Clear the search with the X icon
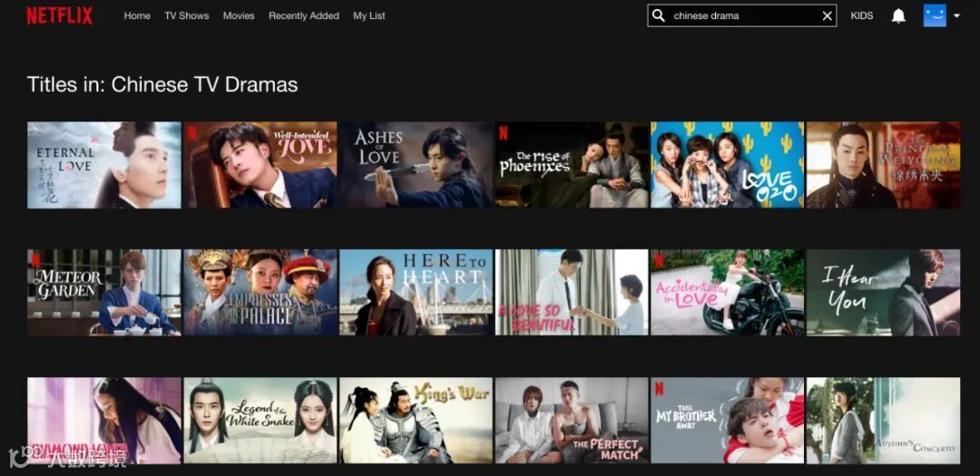This screenshot has height=476, width=980. (x=827, y=16)
